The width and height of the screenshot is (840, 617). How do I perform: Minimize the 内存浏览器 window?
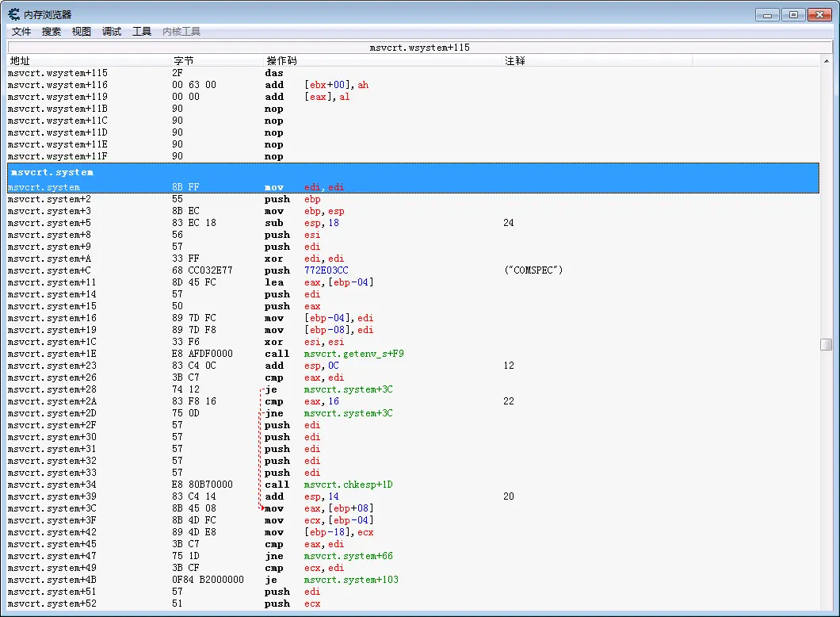pos(767,15)
